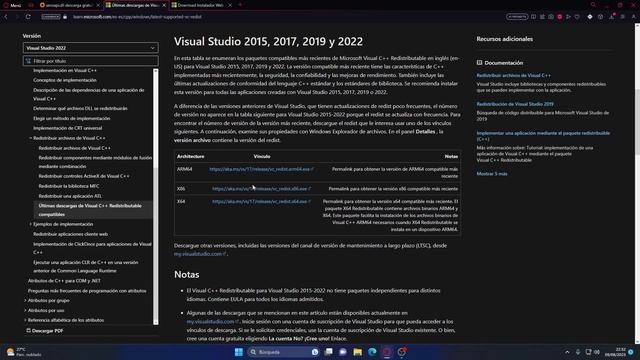Open File Explorer from the taskbar
The image size is (640, 360).
coord(358,352)
